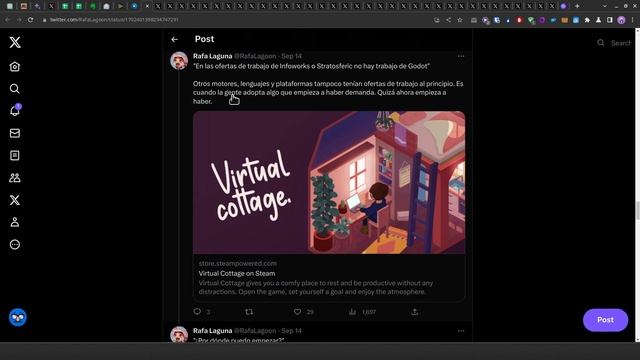Reload the page in the browser toolbar
Viewport: 640px width, 360px height.
31,20
